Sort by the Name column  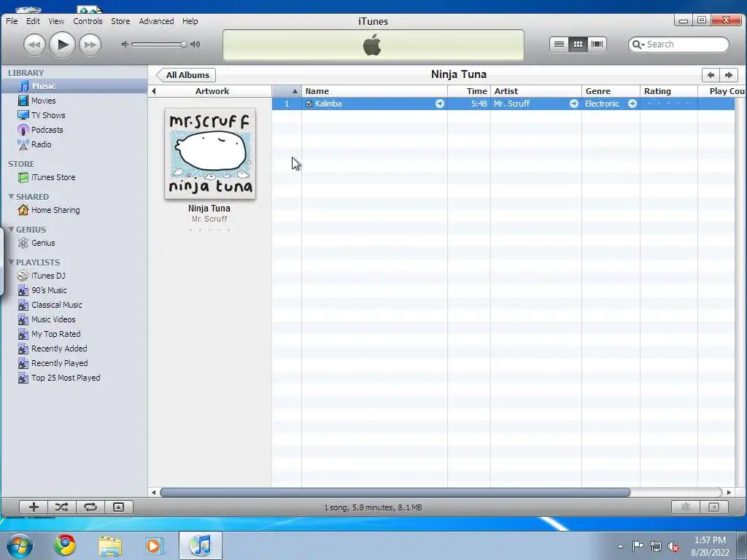click(x=374, y=91)
